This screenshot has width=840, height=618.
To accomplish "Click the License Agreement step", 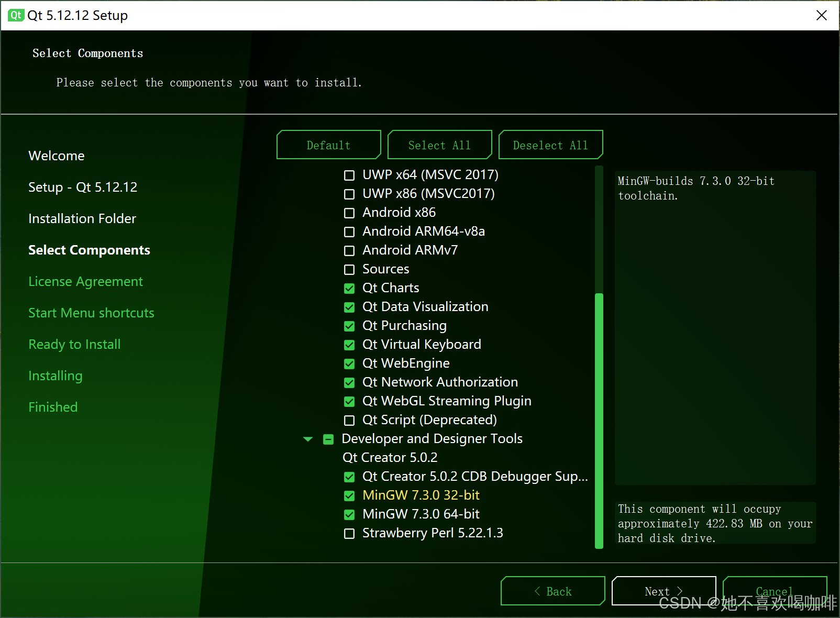I will point(85,281).
